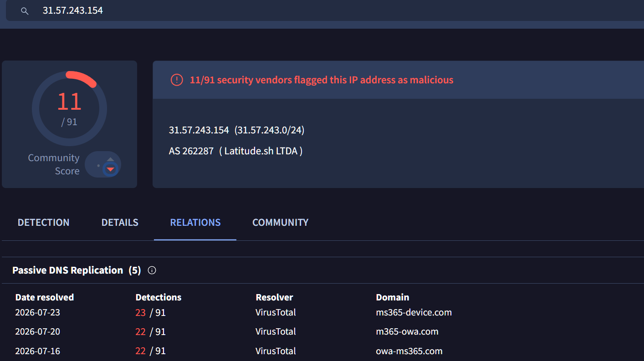Click the magnifier search icon
Screen dimensions: 644x361
[25, 11]
